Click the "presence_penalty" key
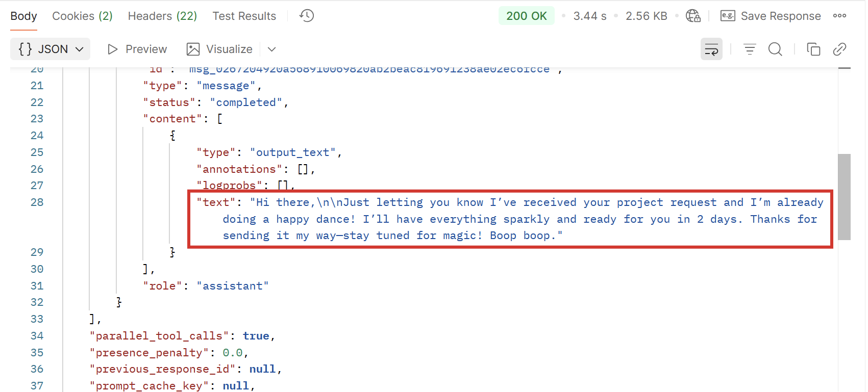Image resolution: width=868 pixels, height=392 pixels. (x=150, y=353)
